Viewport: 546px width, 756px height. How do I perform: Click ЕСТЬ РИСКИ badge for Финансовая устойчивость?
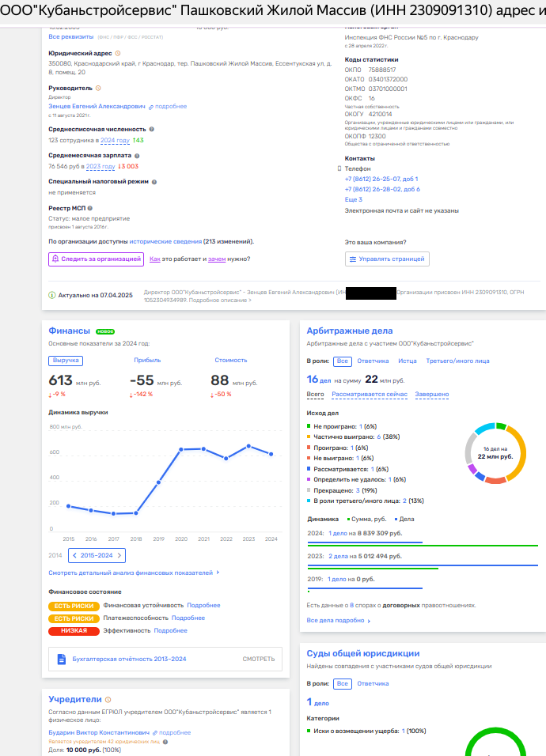coord(74,606)
